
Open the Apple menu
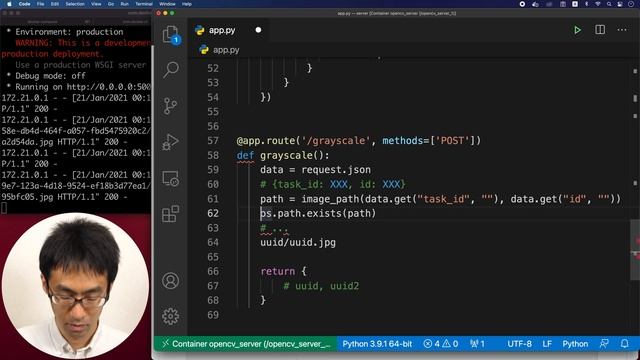[9, 4]
